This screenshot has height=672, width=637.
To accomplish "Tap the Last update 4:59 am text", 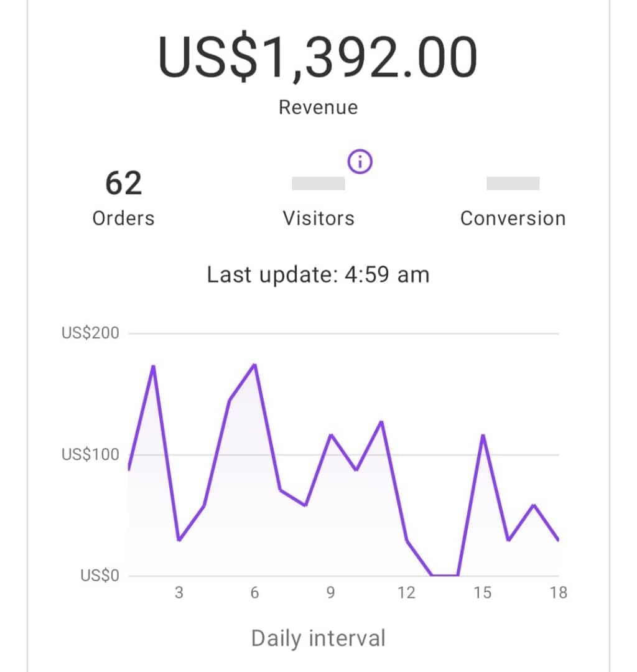I will [318, 274].
